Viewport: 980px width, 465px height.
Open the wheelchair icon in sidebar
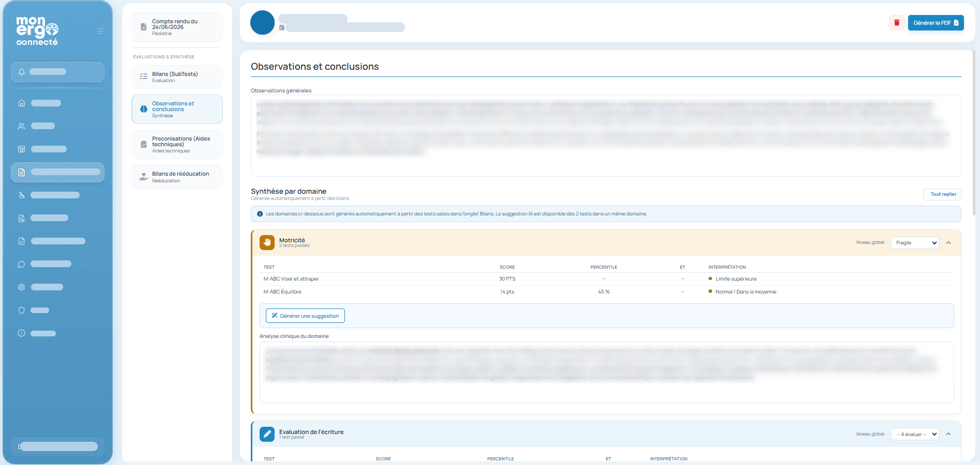[x=21, y=195]
